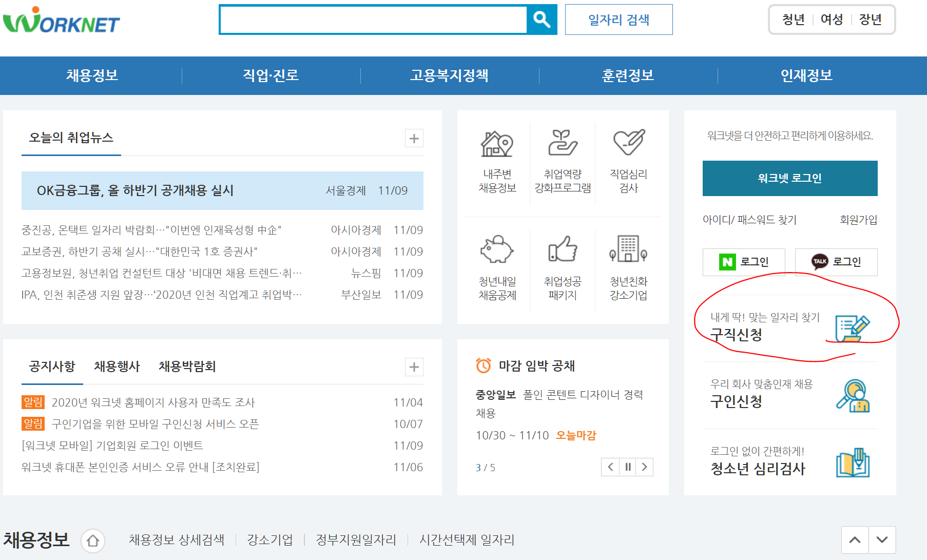927x560 pixels.
Task: Expand the notices section plus button
Action: point(414,367)
